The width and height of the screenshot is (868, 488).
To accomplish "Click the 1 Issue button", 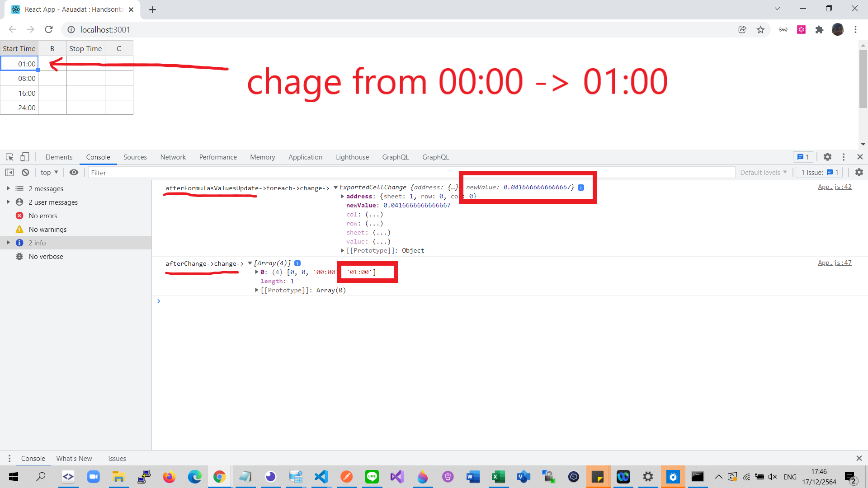I will (x=819, y=172).
